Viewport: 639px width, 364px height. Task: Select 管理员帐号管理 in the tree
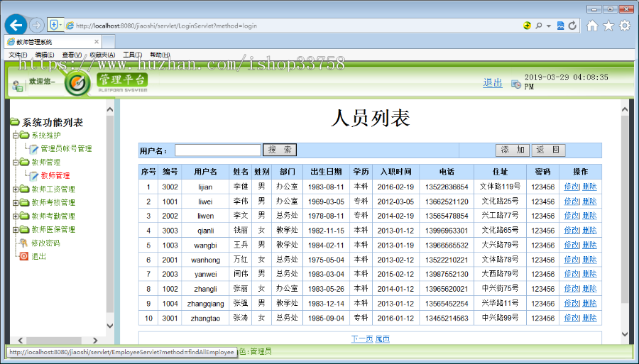[x=66, y=148]
